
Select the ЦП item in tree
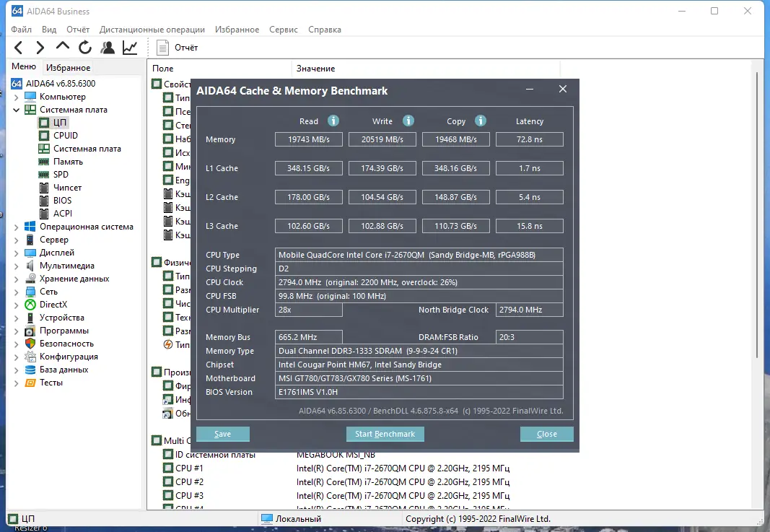pyautogui.click(x=60, y=122)
